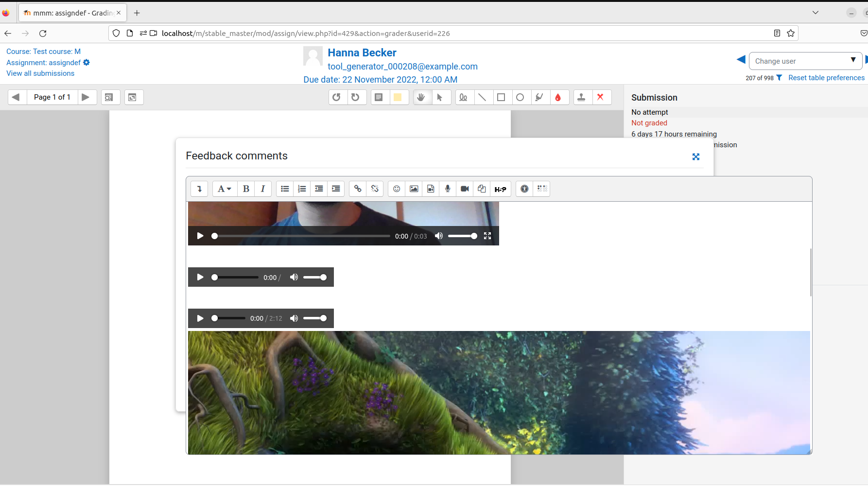Open the screenreader helper
The image size is (868, 487).
542,189
